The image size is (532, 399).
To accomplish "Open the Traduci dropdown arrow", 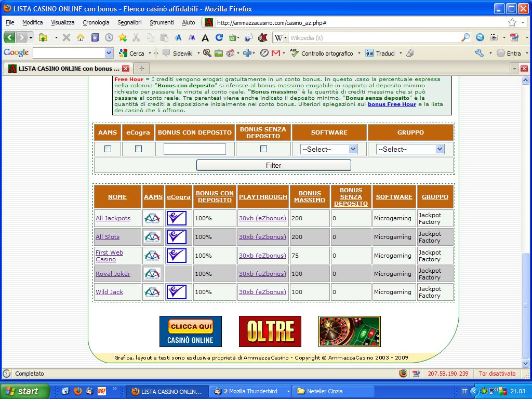I will coord(401,54).
